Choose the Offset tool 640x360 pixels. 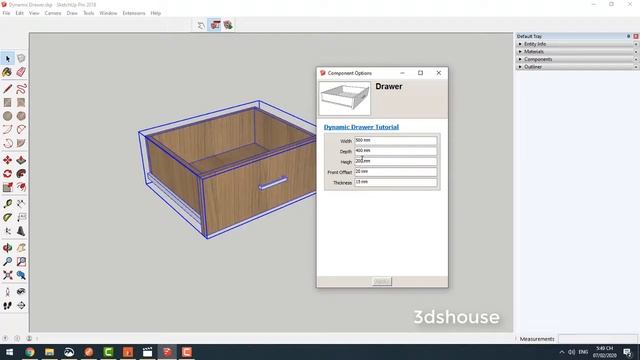[21, 187]
